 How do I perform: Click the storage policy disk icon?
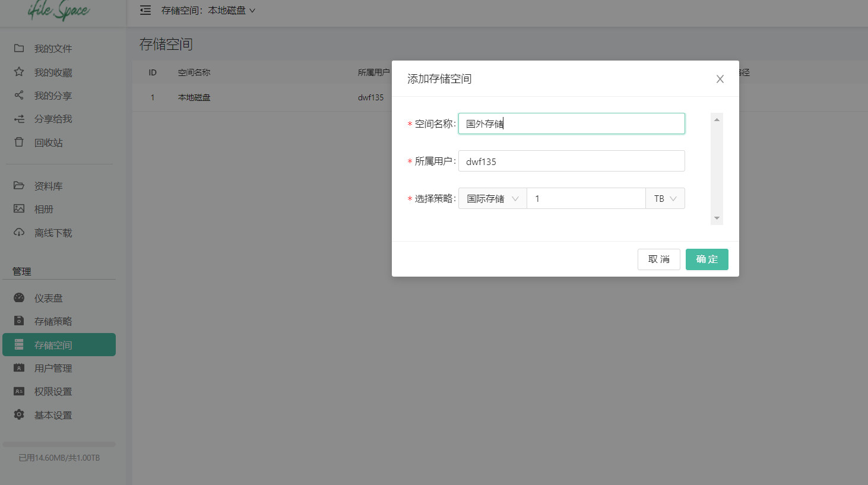click(x=19, y=321)
